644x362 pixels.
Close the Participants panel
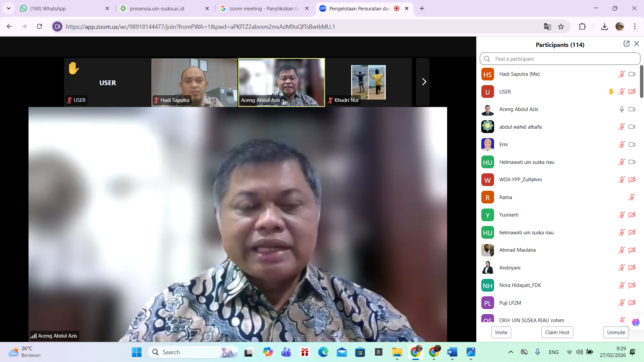[x=637, y=44]
